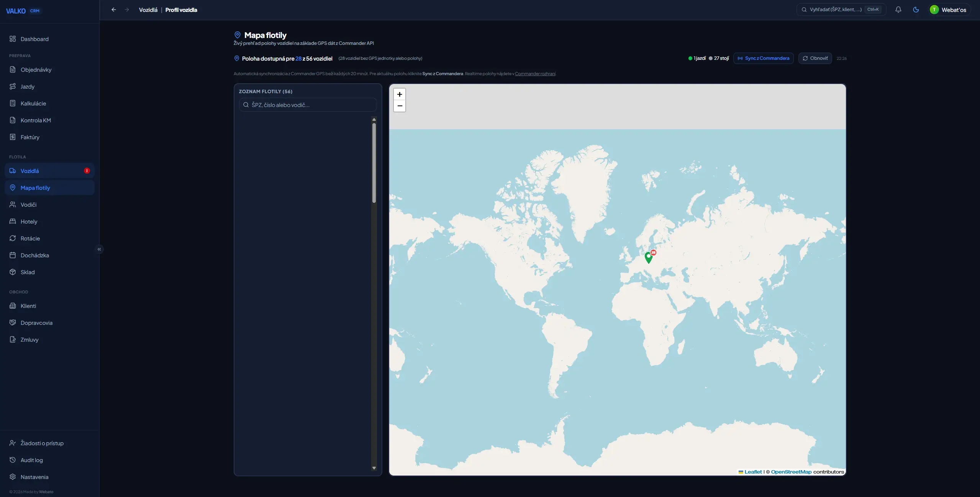Click the Zmluvy document icon
This screenshot has height=497, width=980.
tap(13, 340)
